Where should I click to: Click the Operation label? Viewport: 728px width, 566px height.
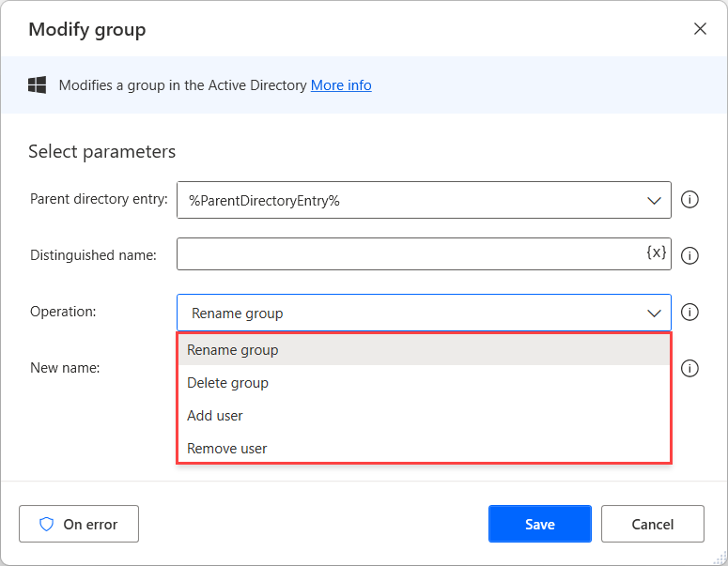coord(63,312)
